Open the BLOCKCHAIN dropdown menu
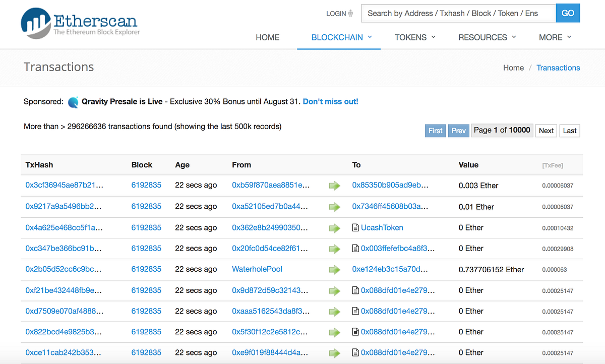Image resolution: width=605 pixels, height=364 pixels. pos(338,37)
